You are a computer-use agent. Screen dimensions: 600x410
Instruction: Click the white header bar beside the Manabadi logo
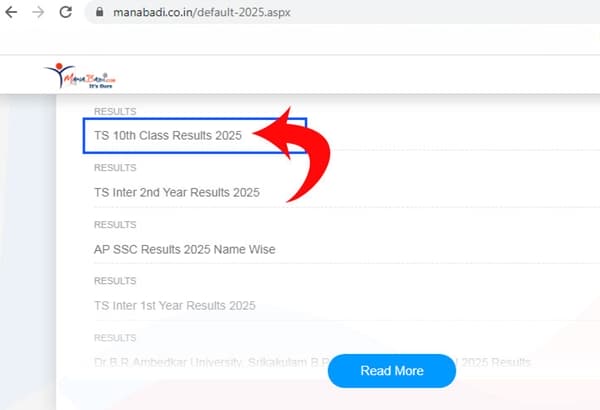pos(350,75)
